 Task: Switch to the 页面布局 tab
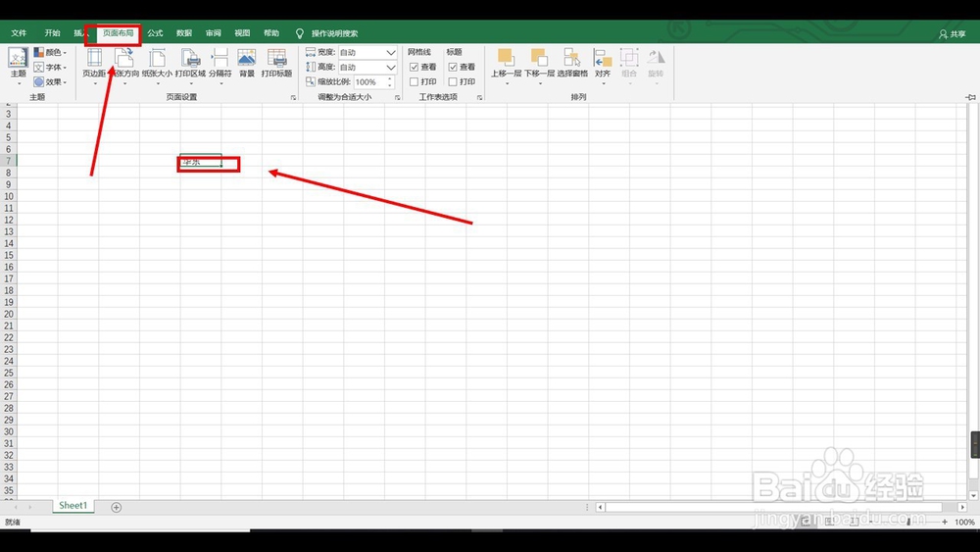point(119,33)
